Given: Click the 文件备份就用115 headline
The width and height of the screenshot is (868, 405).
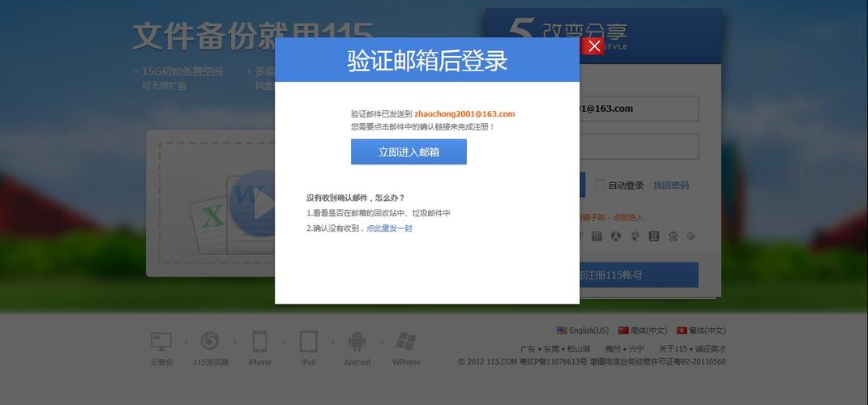Looking at the screenshot, I should (252, 36).
